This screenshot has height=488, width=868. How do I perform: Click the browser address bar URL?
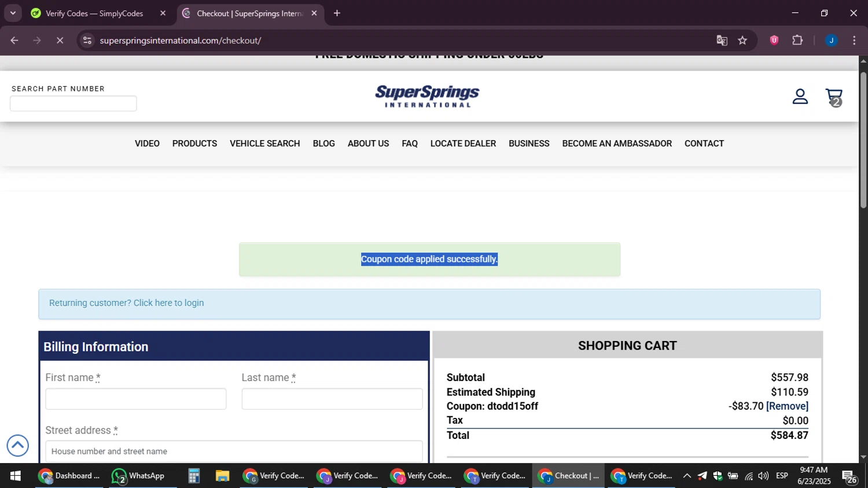[181, 41]
